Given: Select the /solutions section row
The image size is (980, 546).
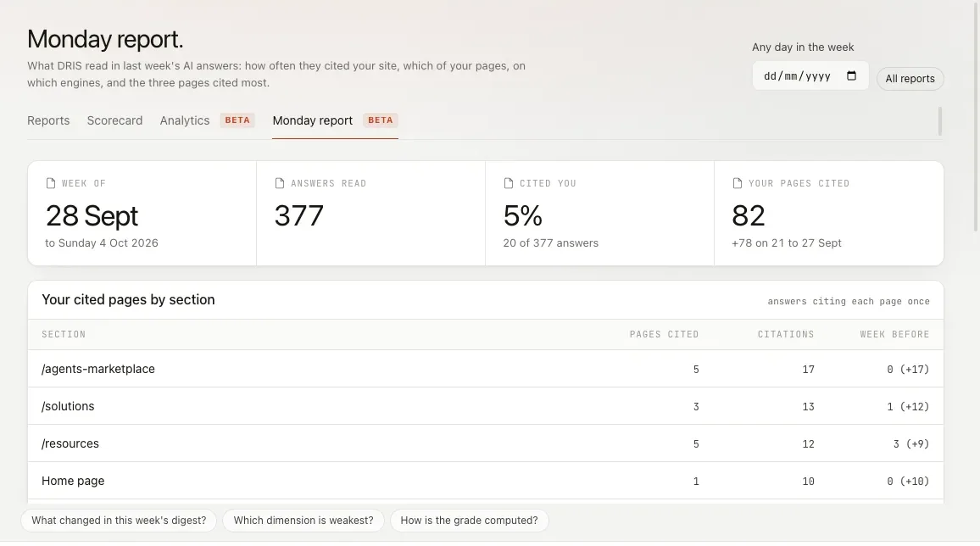Looking at the screenshot, I should click(x=486, y=407).
